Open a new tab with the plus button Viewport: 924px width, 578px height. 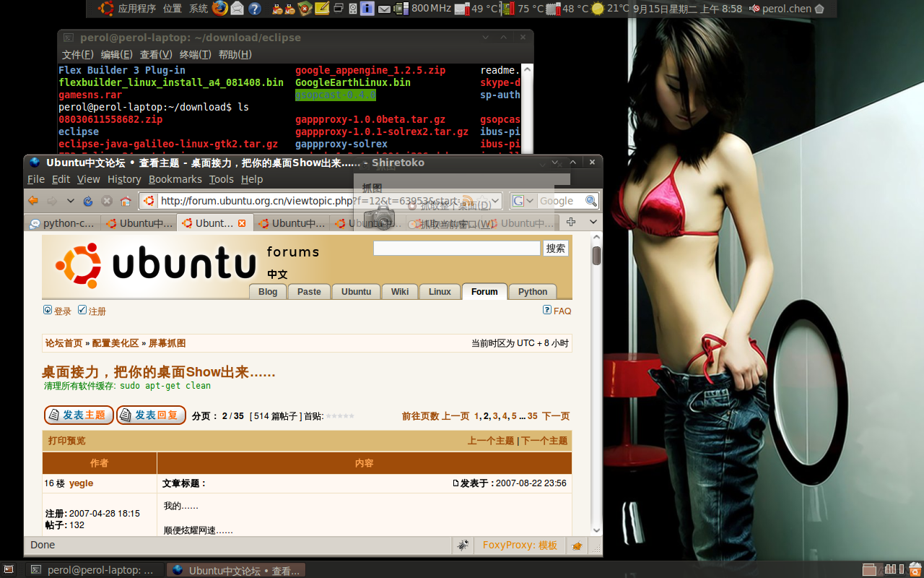pyautogui.click(x=571, y=223)
